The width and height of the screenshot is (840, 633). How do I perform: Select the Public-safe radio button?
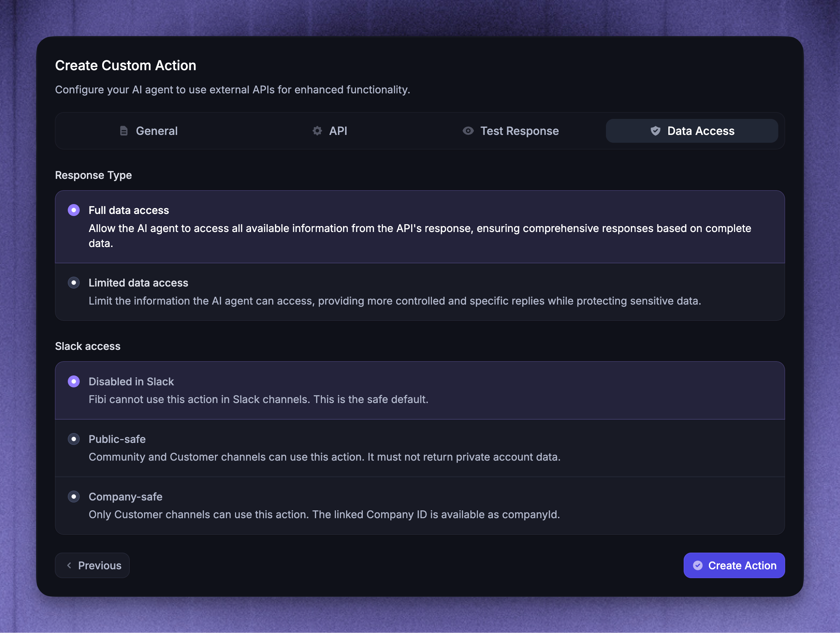click(x=74, y=439)
